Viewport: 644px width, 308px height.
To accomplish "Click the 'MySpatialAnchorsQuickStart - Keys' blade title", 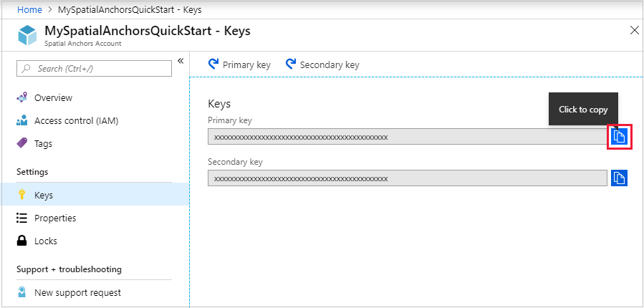I will [x=148, y=31].
